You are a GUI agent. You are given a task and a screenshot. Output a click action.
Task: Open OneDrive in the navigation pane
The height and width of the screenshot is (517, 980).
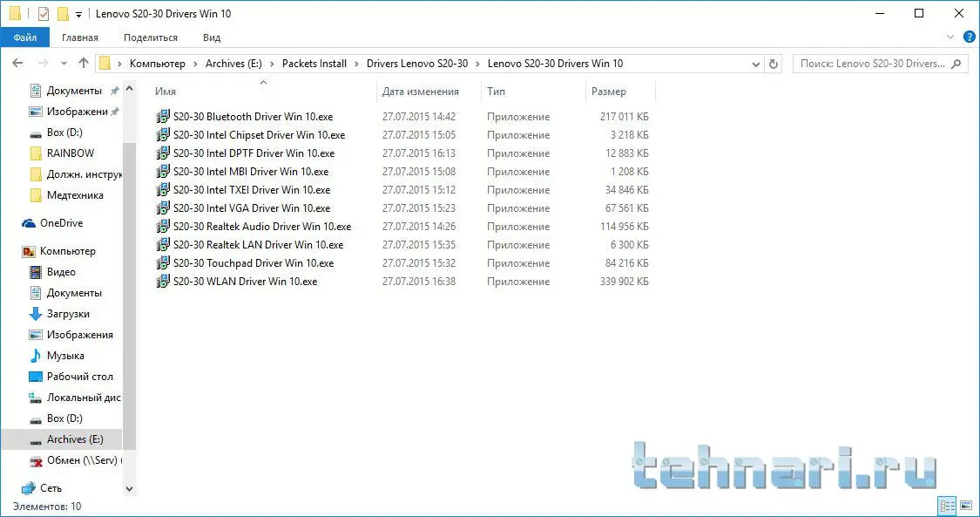pos(61,223)
